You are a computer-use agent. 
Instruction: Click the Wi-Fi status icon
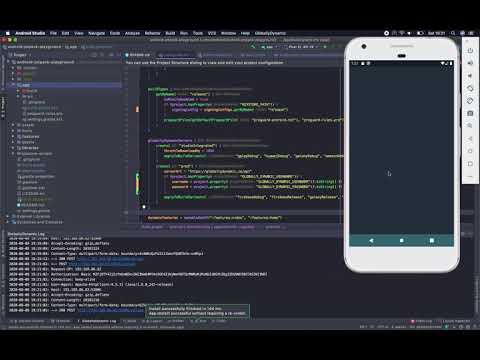(x=402, y=33)
